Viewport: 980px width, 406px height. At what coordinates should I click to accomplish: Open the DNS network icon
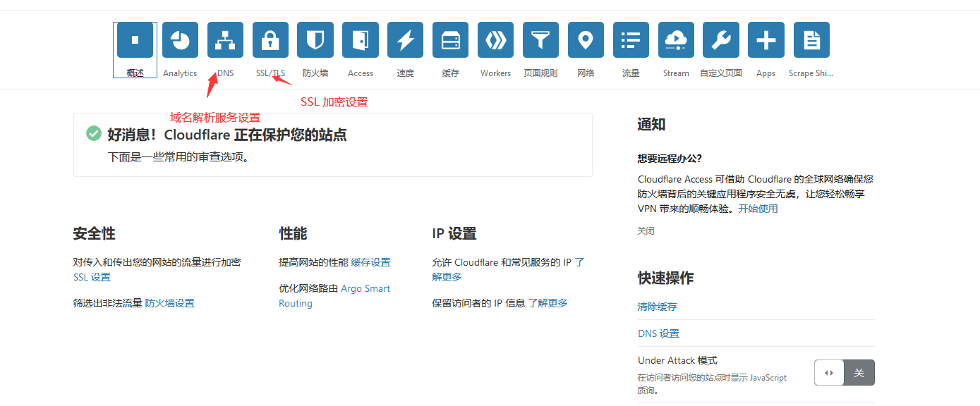[225, 40]
